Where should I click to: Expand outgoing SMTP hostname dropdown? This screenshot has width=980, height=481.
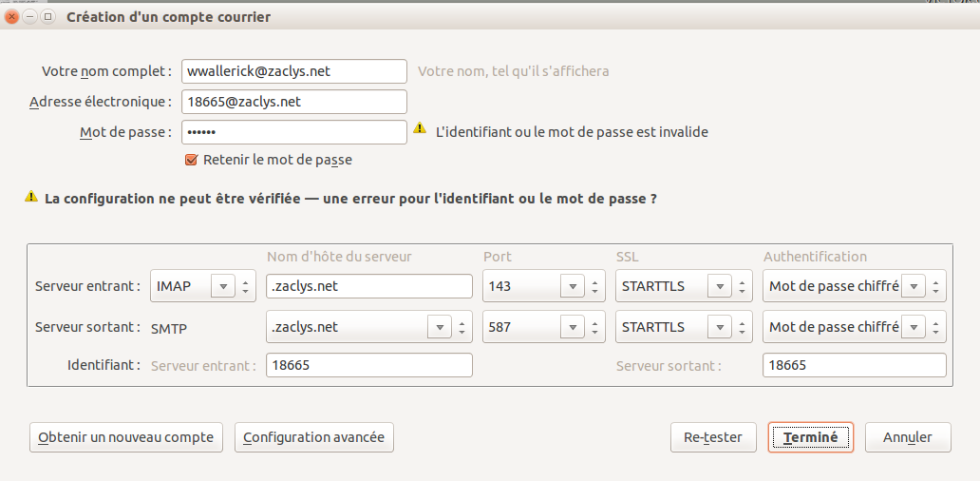point(439,327)
